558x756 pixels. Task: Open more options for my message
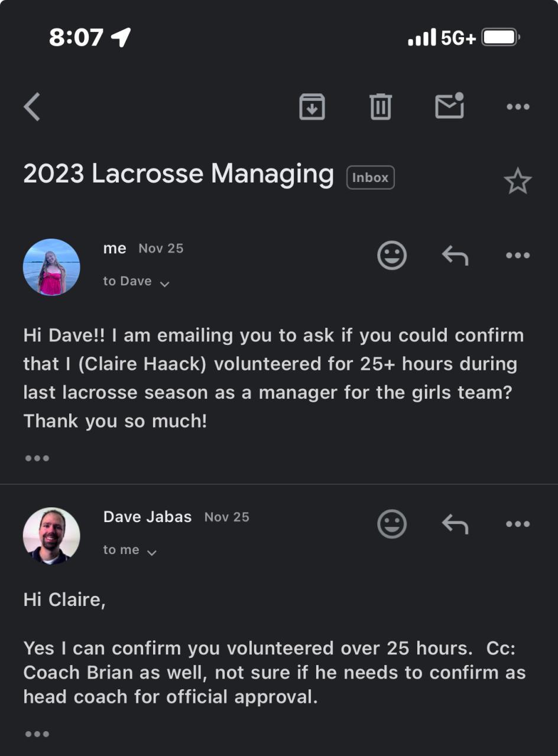(518, 256)
